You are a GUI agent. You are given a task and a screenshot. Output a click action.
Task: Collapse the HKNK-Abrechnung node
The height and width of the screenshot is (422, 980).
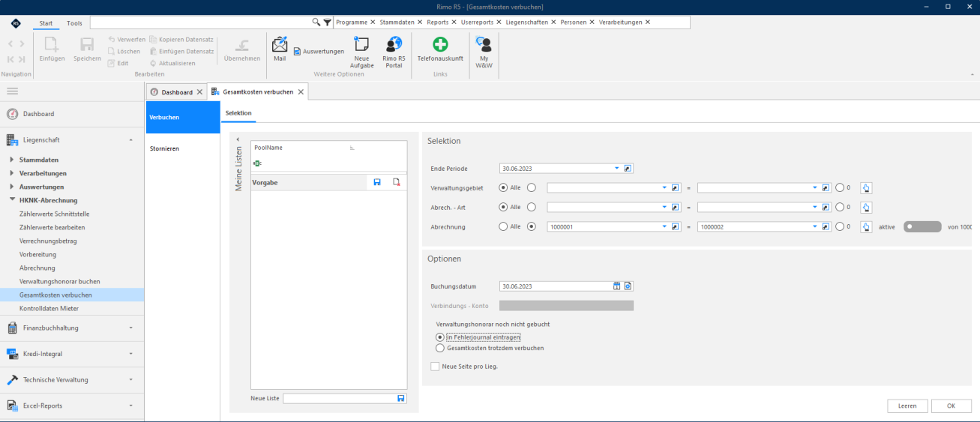click(x=11, y=200)
